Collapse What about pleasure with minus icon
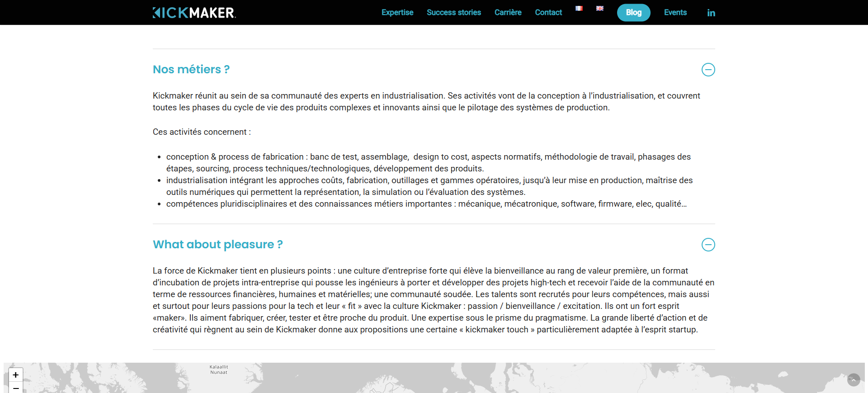Screen dimensions: 868x393 pyautogui.click(x=708, y=245)
